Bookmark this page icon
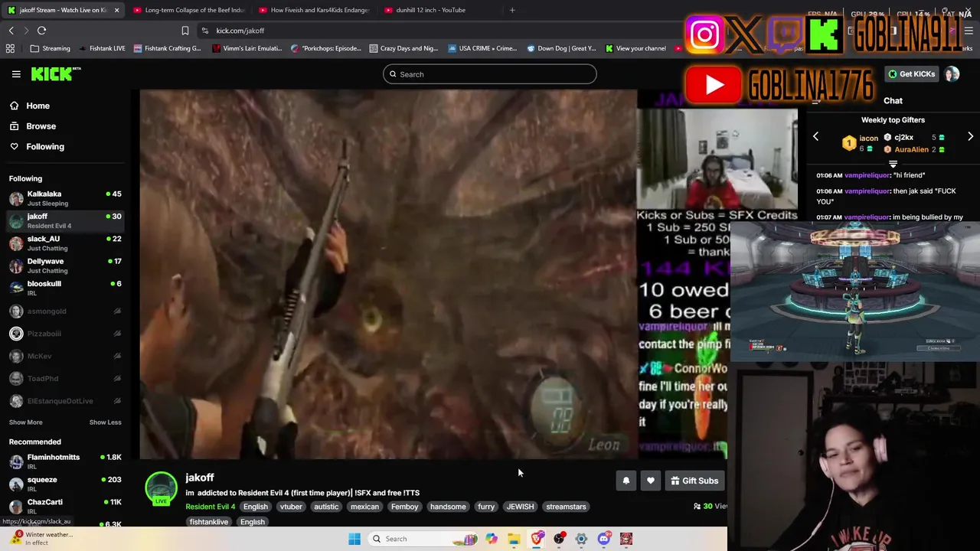The width and height of the screenshot is (980, 551). (185, 31)
